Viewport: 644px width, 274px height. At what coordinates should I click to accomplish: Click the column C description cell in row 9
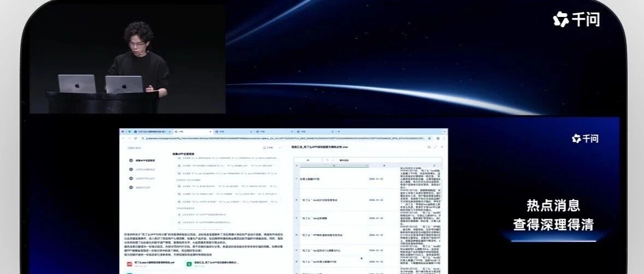(421, 218)
